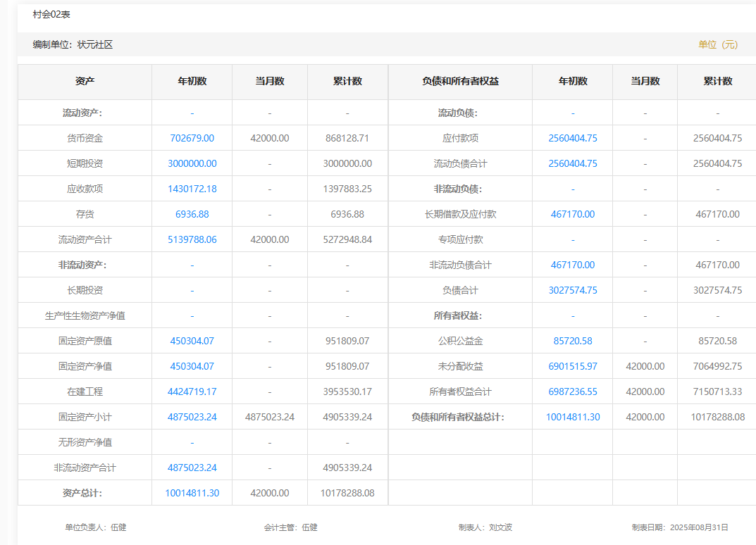Click the 非流动资产合计 opening balance link
Screen dimensions: 756x545
point(192,468)
